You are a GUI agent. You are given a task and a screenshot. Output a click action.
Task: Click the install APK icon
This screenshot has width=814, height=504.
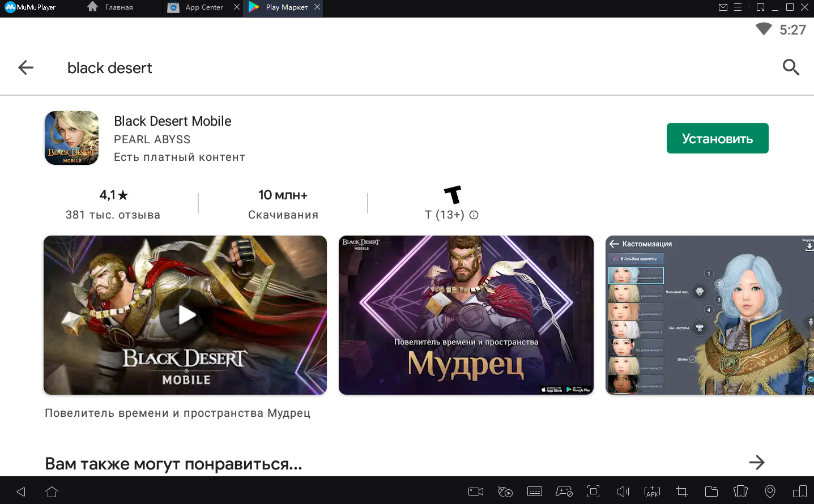pyautogui.click(x=652, y=492)
